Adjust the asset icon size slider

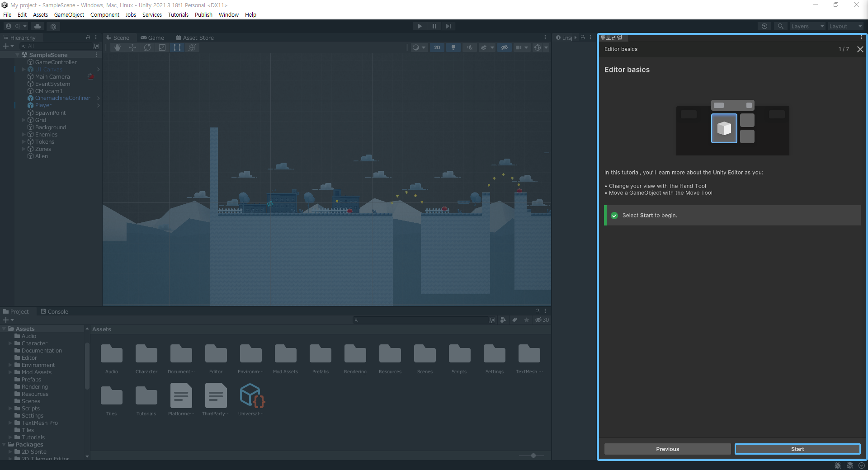click(x=533, y=456)
